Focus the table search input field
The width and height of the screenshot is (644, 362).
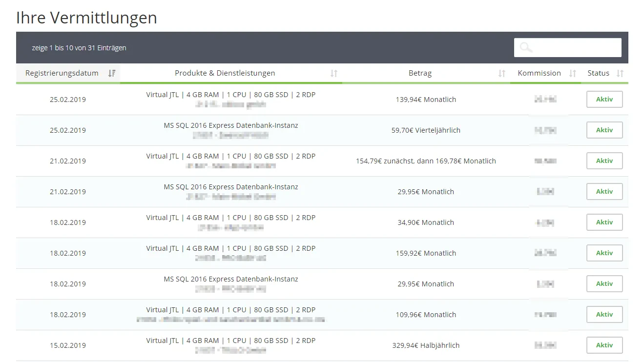click(567, 47)
